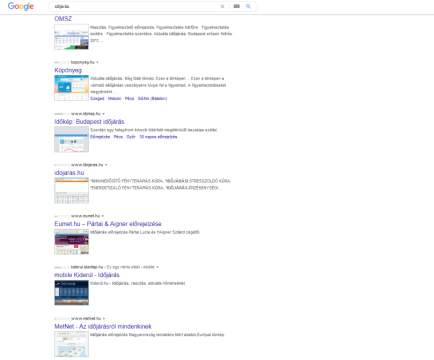Open the 30 napos előrejelzés sitelink
434x360 pixels.
[x=158, y=137]
